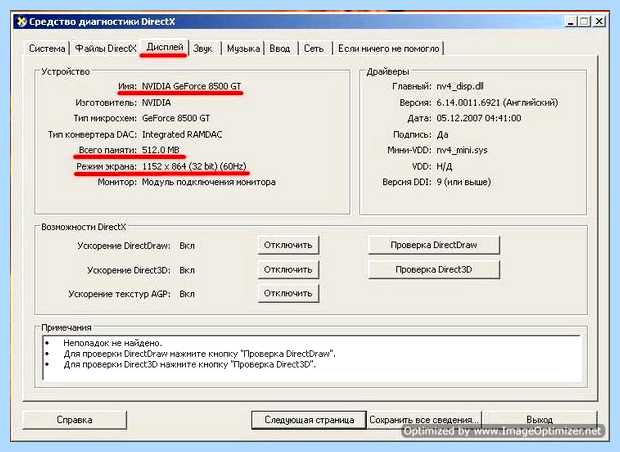Open the Ввод tab

coord(280,49)
